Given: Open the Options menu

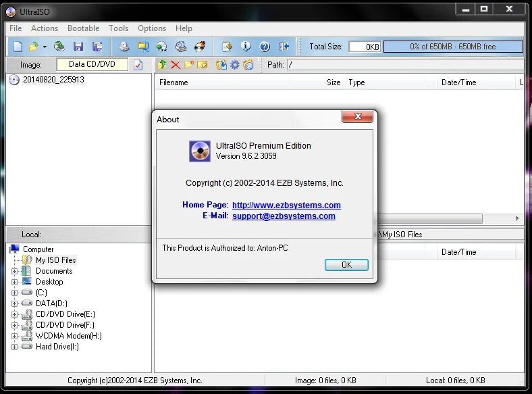Looking at the screenshot, I should 152,28.
